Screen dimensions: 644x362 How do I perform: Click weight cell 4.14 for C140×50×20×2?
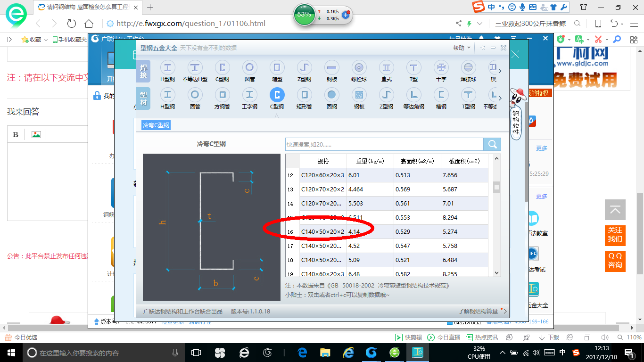point(370,232)
